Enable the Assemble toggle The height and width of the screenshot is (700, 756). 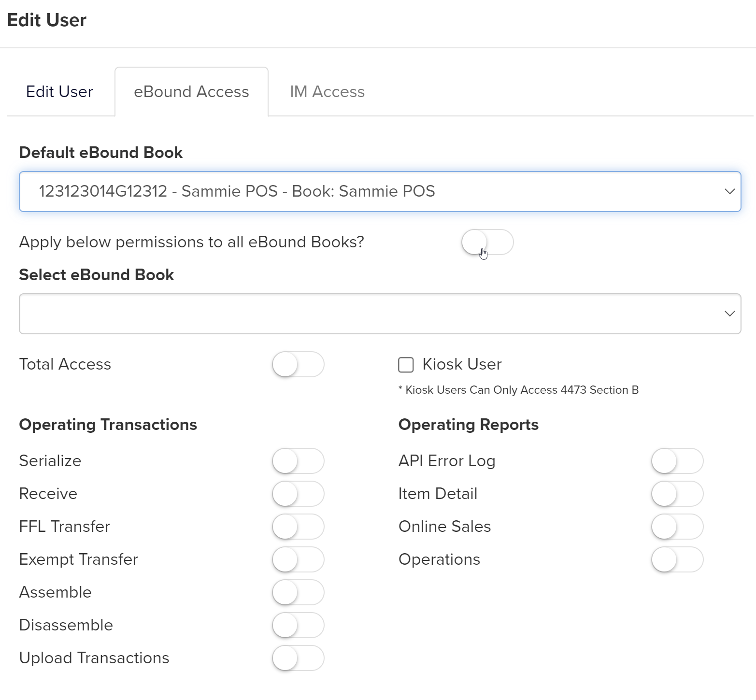[x=298, y=592]
